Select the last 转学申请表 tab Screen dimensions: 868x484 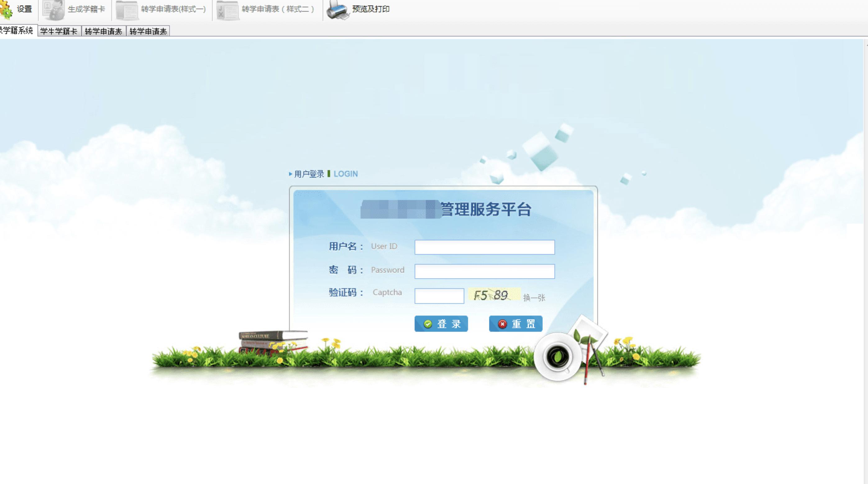point(148,31)
